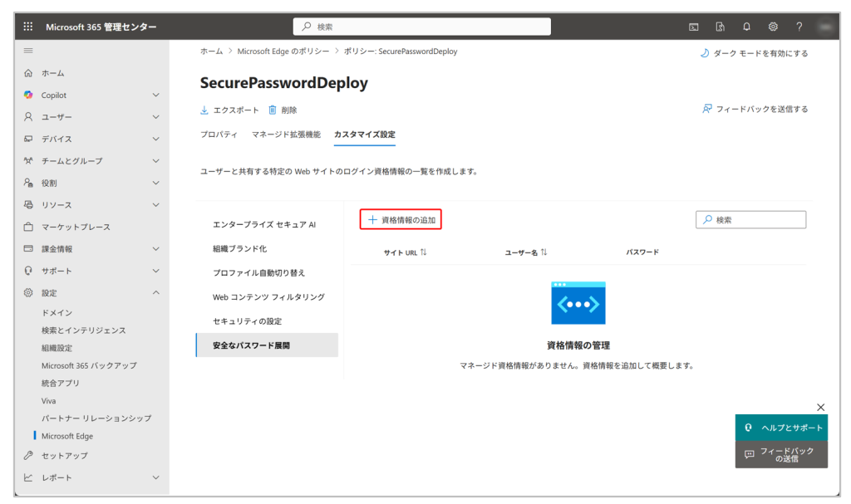Expand the 役割 menu chevron
The width and height of the screenshot is (851, 504).
point(155,183)
